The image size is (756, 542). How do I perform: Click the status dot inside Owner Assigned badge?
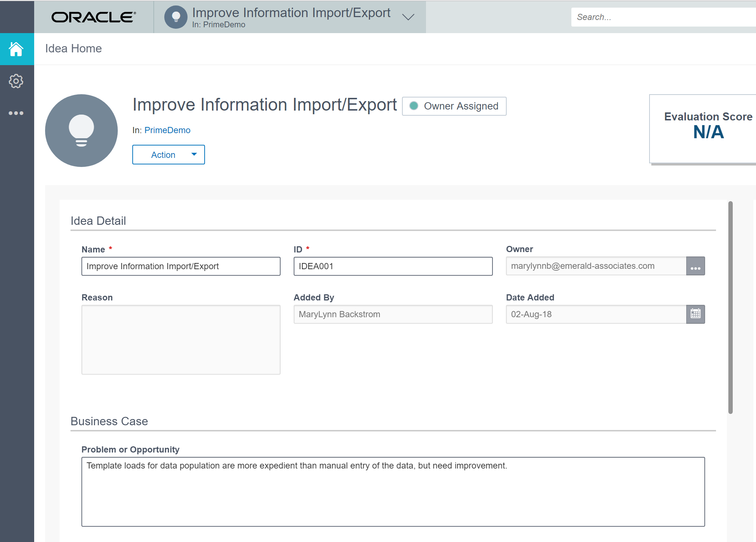(414, 106)
